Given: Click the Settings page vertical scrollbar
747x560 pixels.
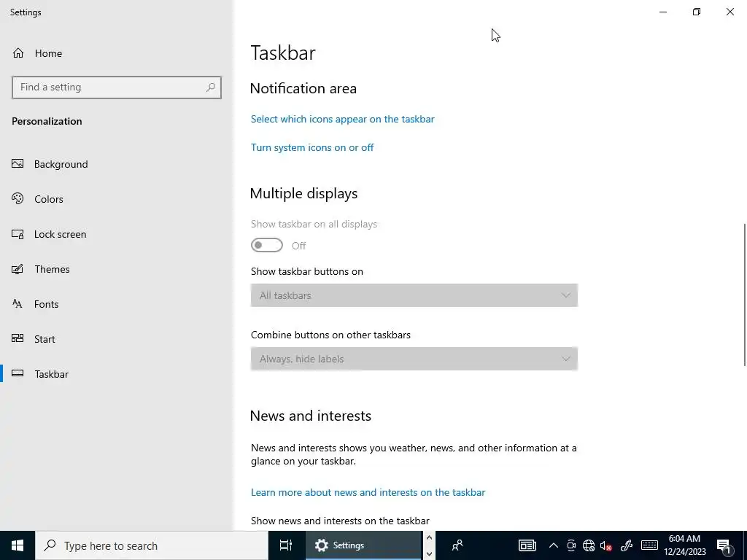Looking at the screenshot, I should 744,295.
